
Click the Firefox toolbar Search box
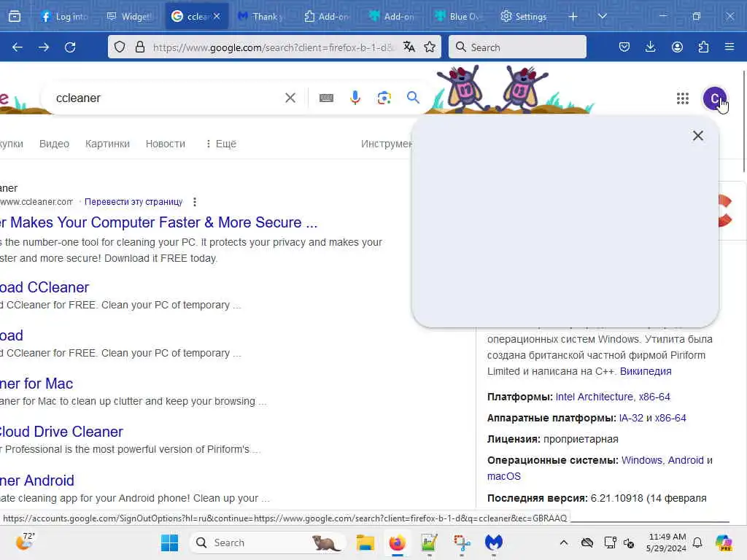pyautogui.click(x=517, y=47)
